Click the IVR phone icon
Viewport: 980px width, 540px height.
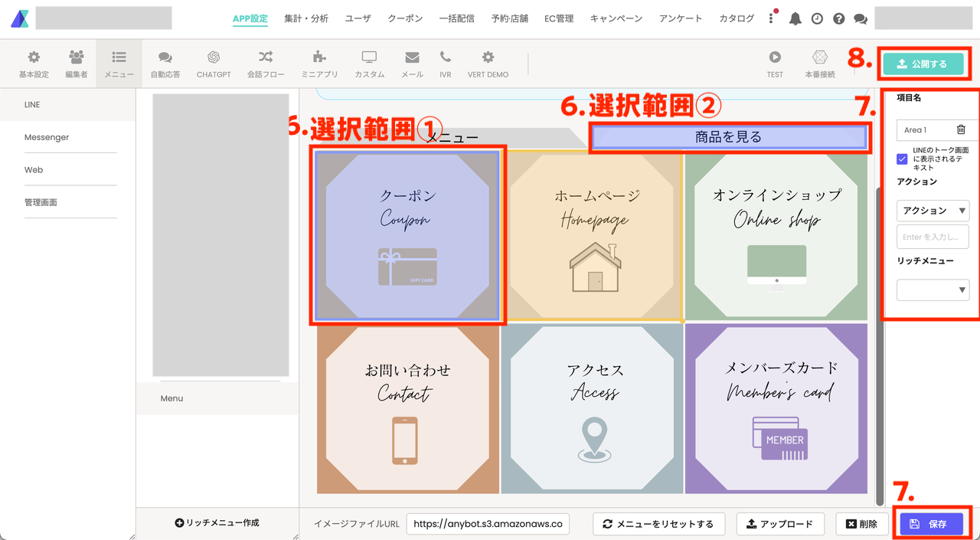pyautogui.click(x=446, y=57)
